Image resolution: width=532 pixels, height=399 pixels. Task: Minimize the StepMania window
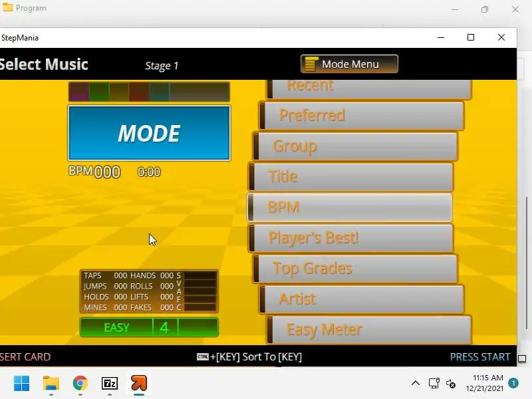tap(441, 38)
